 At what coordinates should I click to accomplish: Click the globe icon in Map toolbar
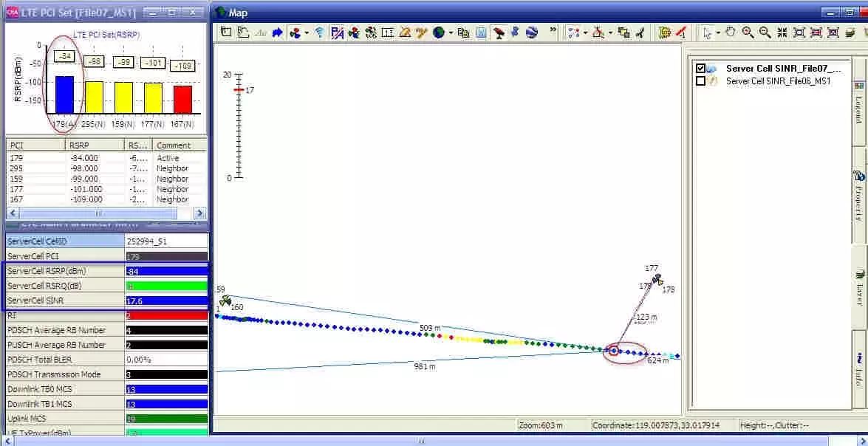click(x=439, y=32)
